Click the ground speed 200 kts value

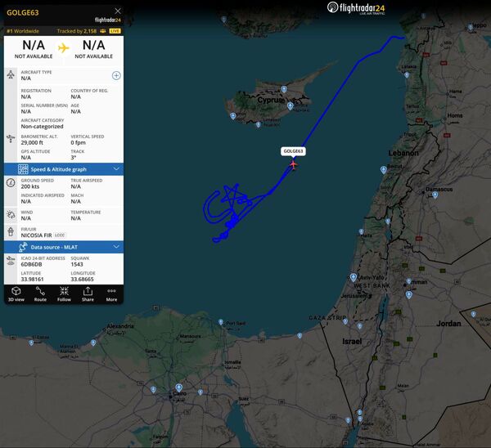[x=30, y=186]
